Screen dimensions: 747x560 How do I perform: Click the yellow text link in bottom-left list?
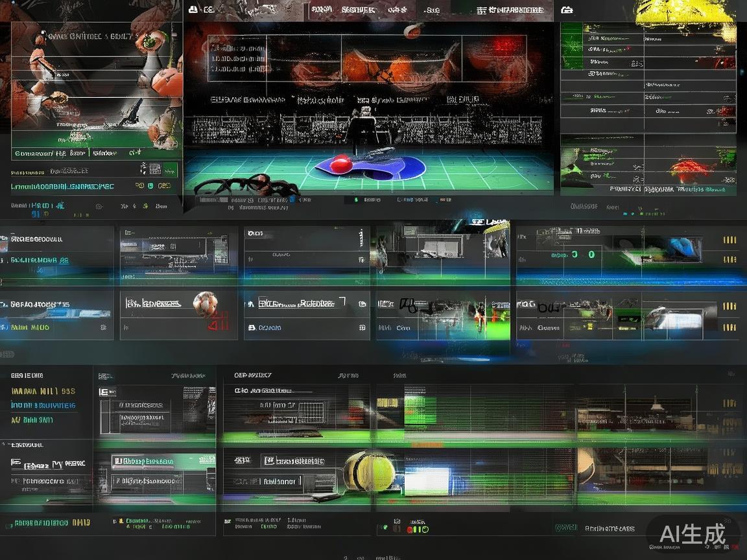tap(43, 391)
